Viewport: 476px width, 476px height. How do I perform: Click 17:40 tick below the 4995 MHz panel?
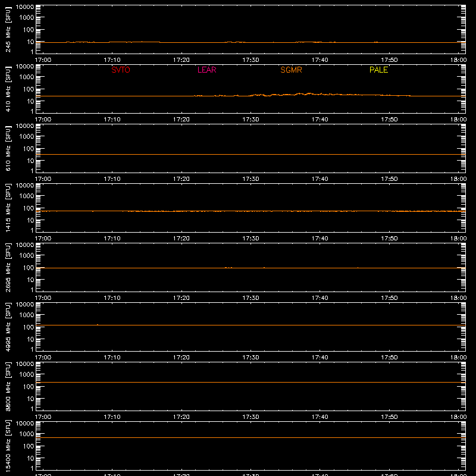320,358
